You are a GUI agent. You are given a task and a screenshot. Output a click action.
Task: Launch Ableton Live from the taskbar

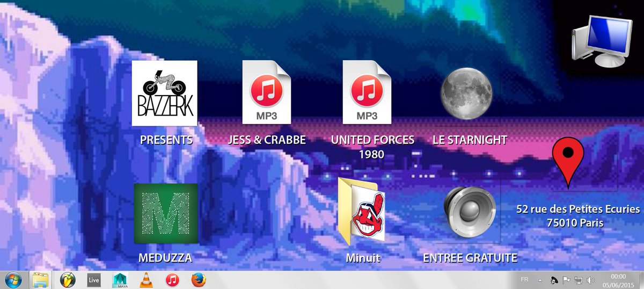(x=94, y=280)
